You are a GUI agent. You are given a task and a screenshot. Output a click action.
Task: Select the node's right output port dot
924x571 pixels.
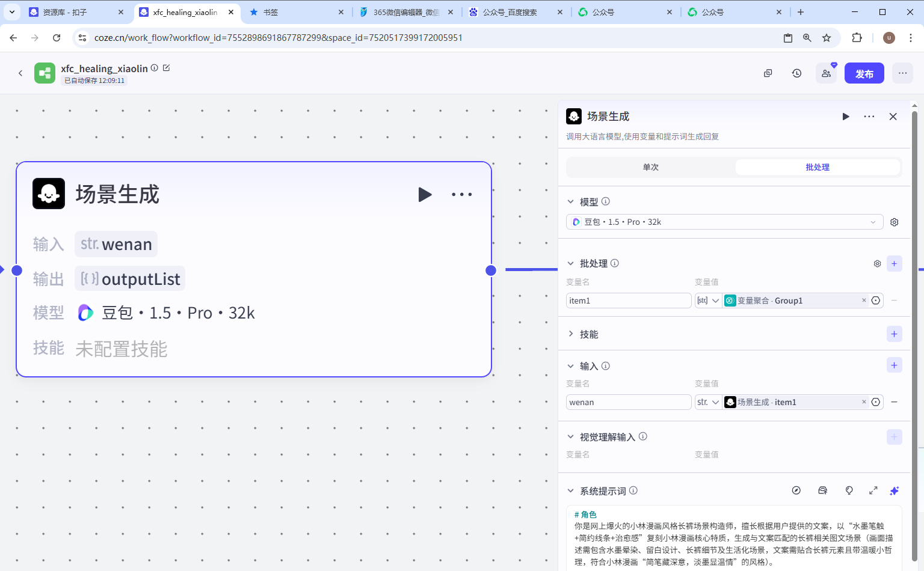491,270
